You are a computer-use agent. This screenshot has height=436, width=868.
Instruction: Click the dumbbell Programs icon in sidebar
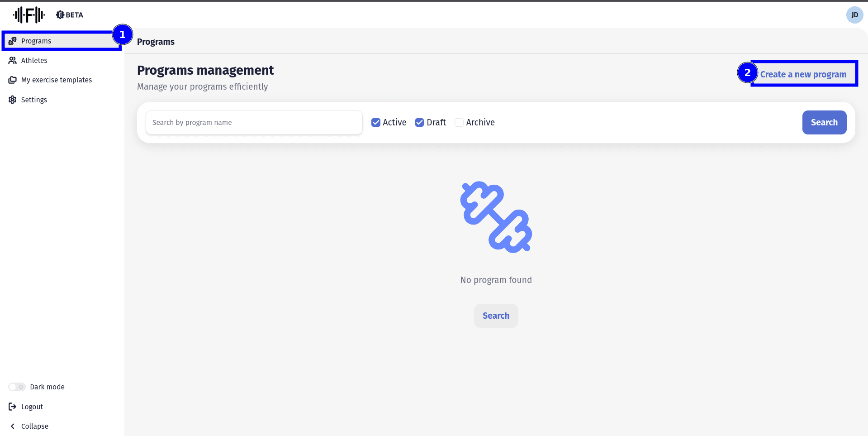(13, 41)
